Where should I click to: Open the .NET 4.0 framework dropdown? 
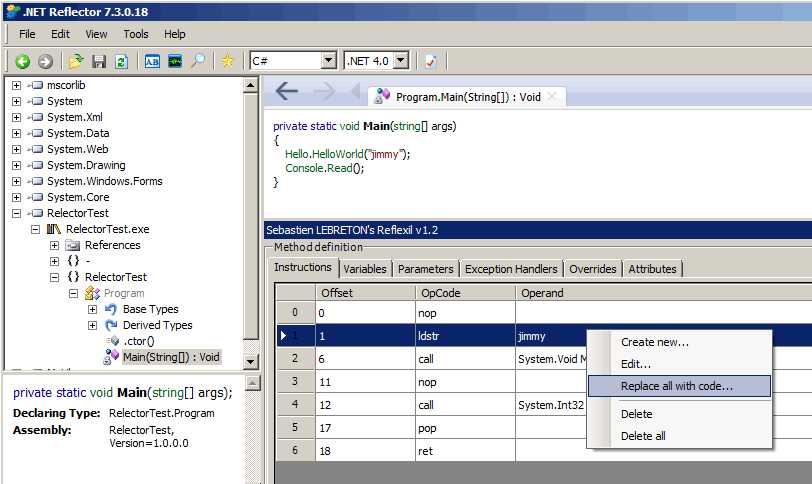(x=401, y=61)
